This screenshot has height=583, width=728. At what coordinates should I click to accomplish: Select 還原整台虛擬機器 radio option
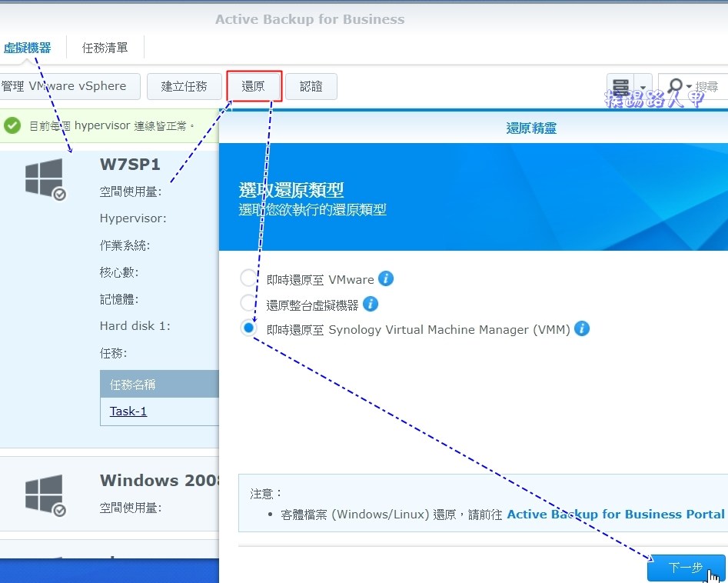coord(248,303)
